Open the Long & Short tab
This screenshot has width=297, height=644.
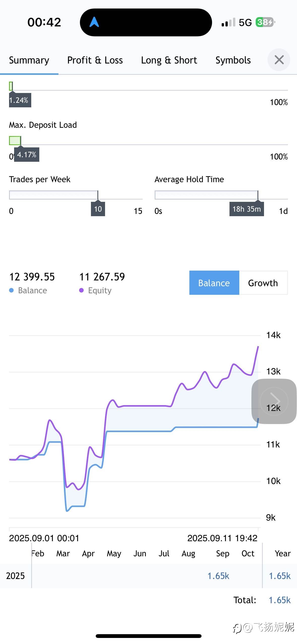[169, 60]
